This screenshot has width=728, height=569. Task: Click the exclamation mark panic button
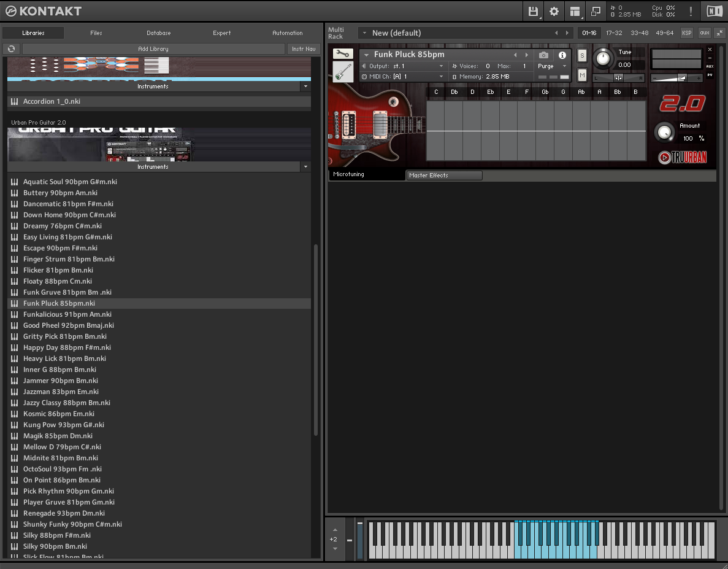pyautogui.click(x=691, y=11)
